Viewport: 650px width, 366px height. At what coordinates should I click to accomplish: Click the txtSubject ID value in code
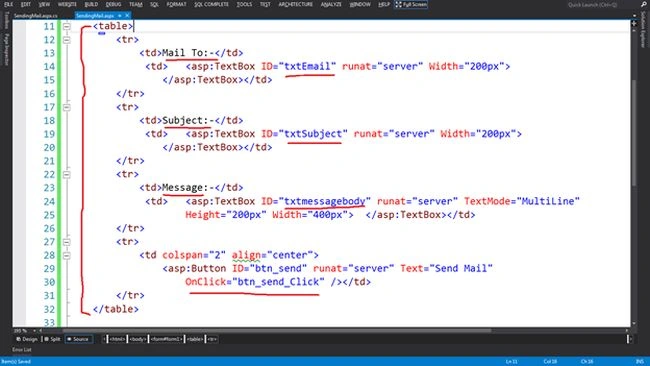click(x=313, y=134)
